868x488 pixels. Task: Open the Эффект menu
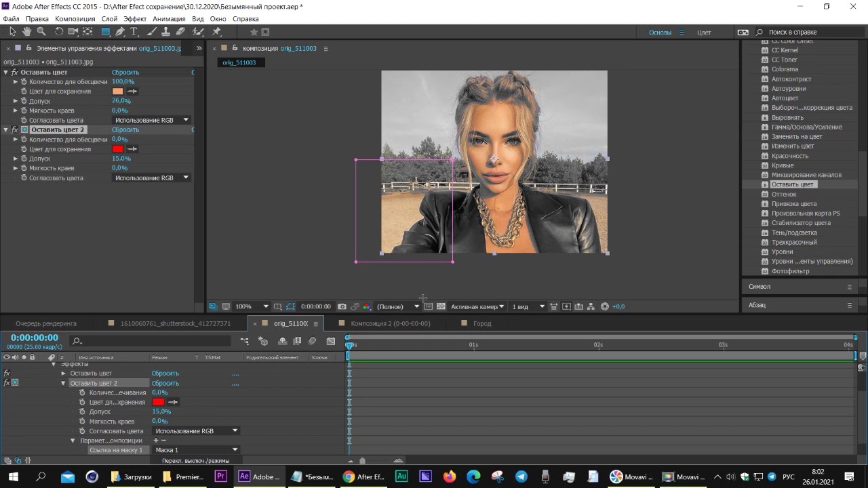coord(135,19)
